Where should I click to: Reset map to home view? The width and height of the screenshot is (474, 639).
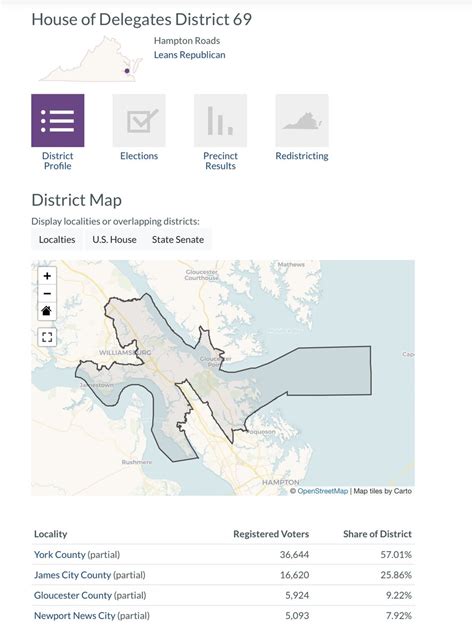click(x=47, y=311)
